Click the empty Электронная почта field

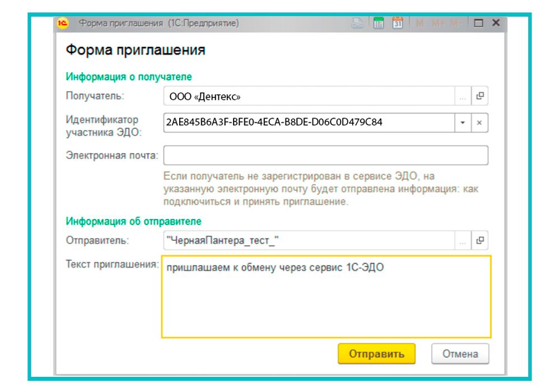pyautogui.click(x=326, y=155)
